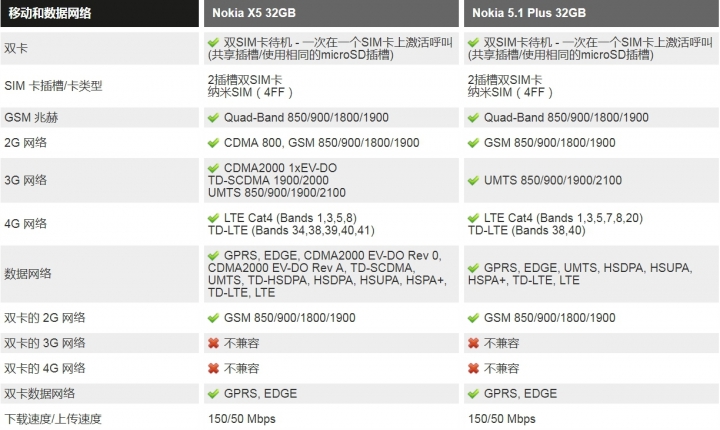Click Nokia X5 2插槽双SIM卡 text

(245, 80)
